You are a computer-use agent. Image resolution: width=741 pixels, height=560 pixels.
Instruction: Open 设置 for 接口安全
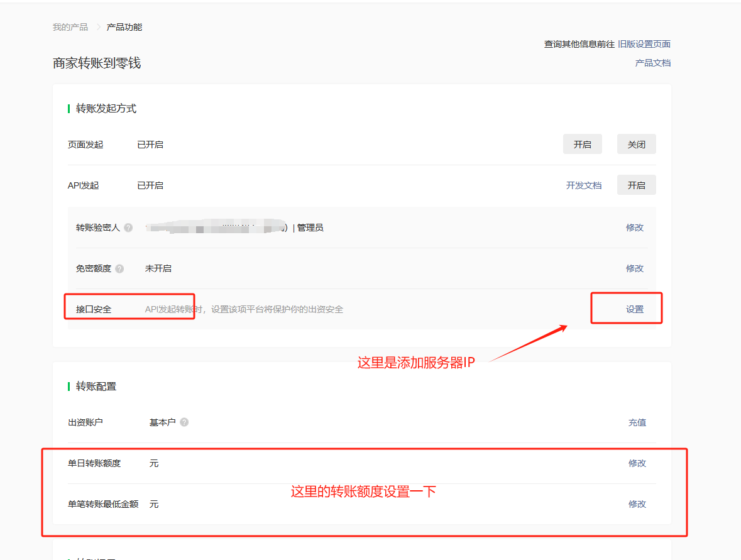pos(635,309)
